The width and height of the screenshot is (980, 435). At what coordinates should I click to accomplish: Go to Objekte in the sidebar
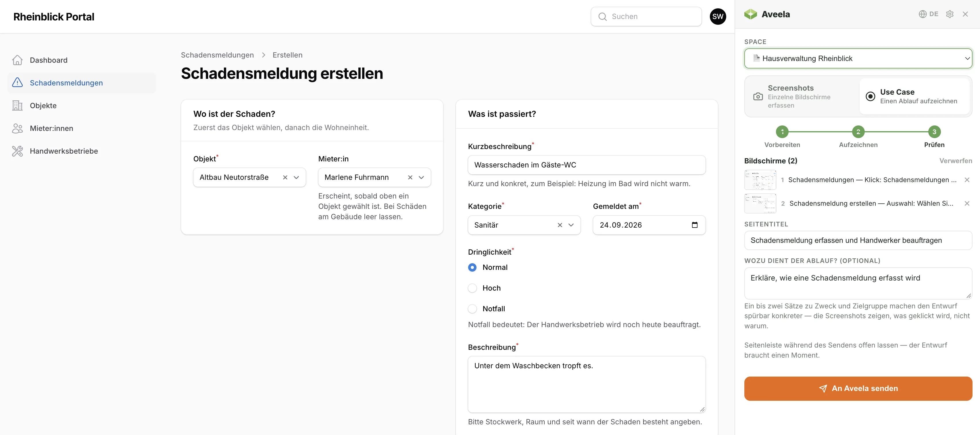81,106
